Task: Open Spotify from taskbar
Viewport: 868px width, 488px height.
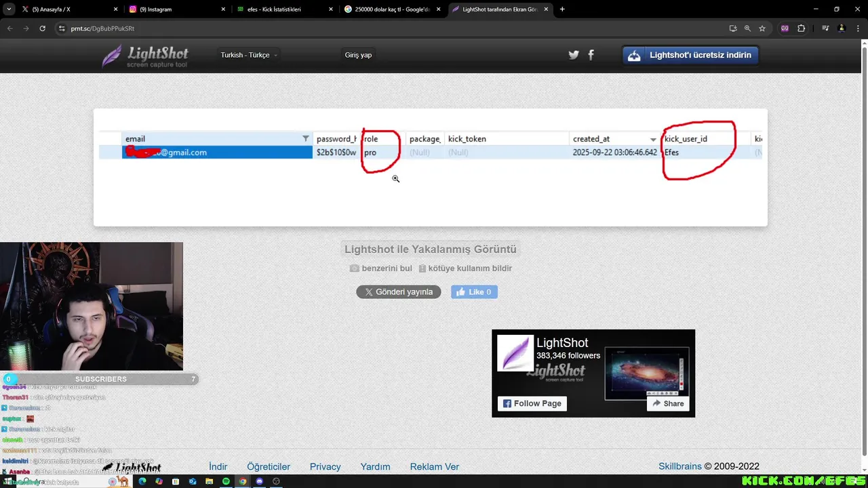Action: coord(226,481)
